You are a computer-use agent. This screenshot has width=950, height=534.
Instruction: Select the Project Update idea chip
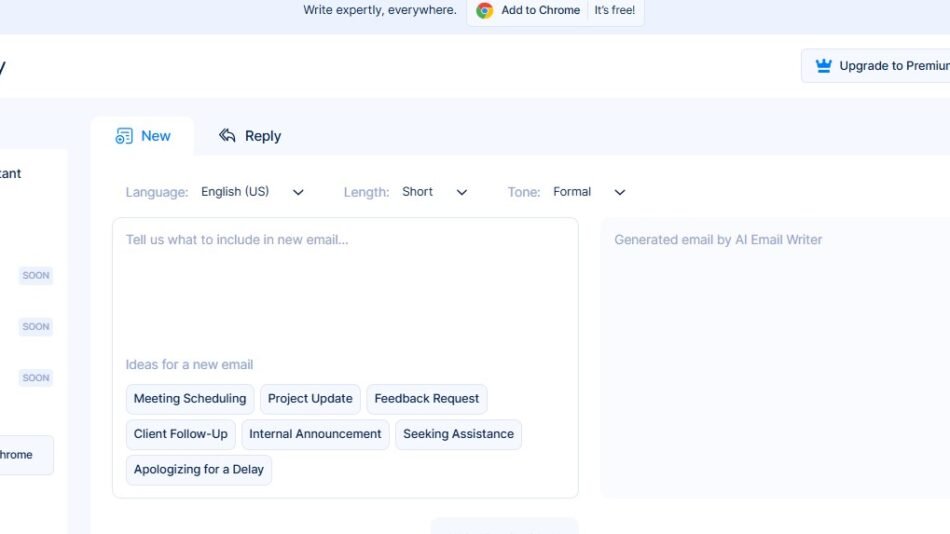[x=310, y=399]
